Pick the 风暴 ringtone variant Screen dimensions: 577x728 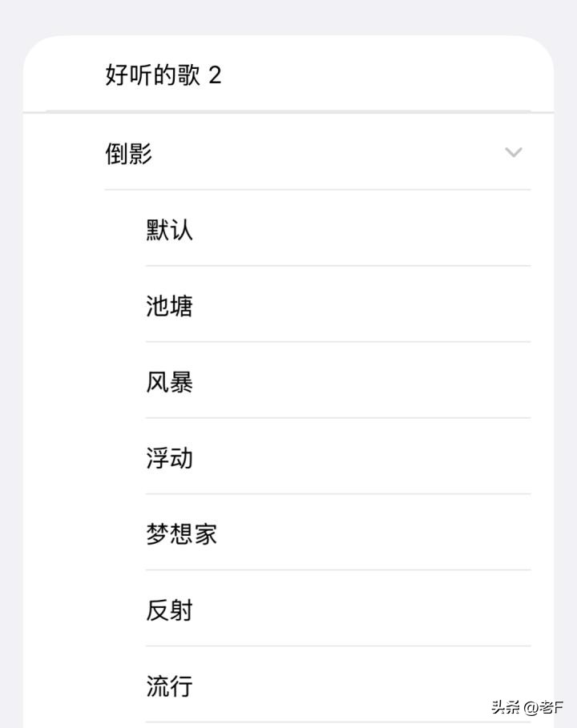pos(170,382)
